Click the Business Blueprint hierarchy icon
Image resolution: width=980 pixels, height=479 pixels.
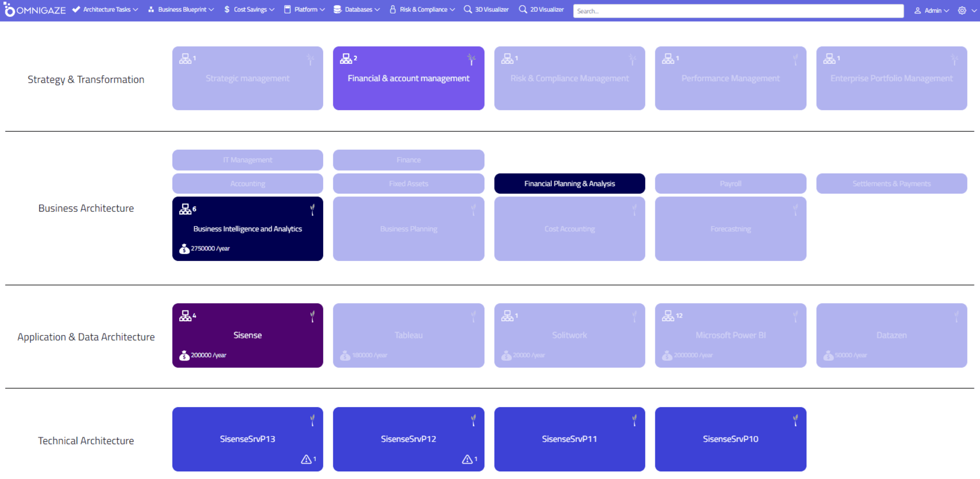[151, 10]
